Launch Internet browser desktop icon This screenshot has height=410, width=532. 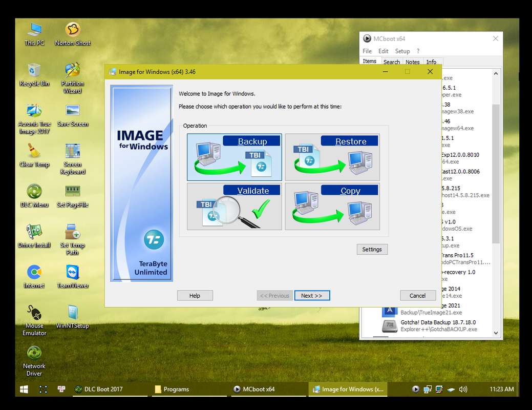pyautogui.click(x=34, y=277)
